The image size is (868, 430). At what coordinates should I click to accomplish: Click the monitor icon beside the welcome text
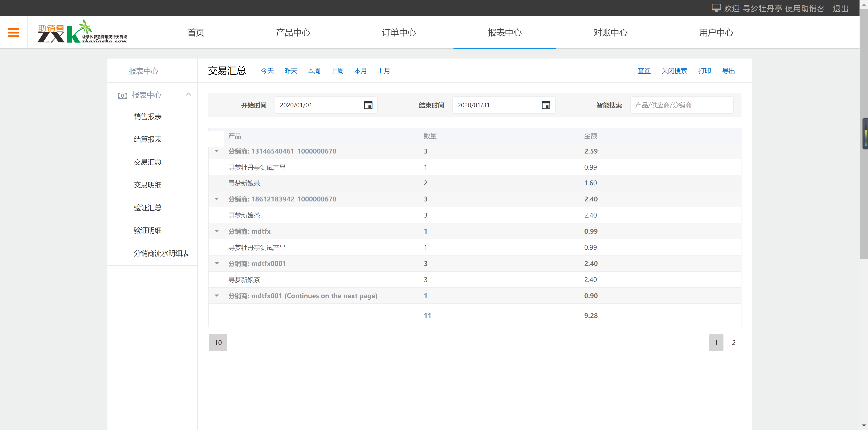[x=716, y=8]
